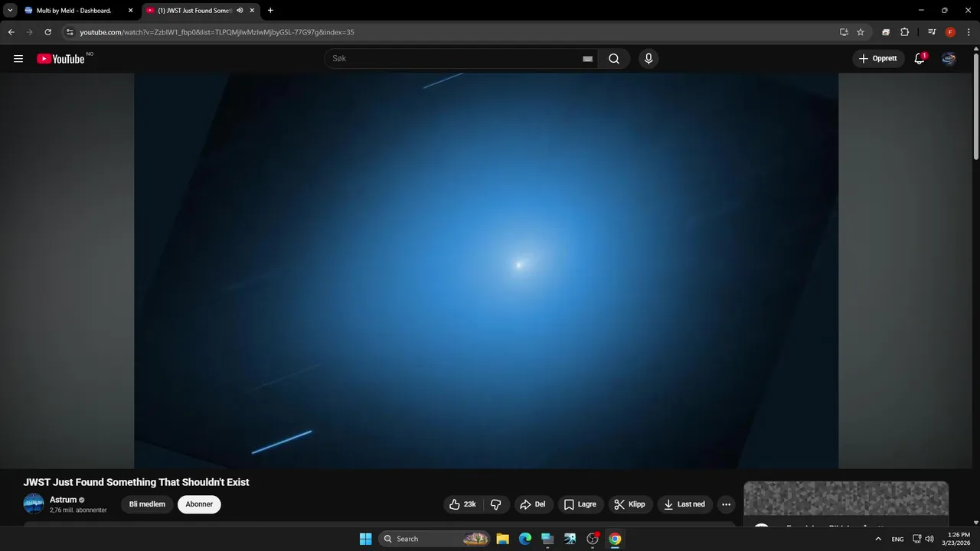This screenshot has width=980, height=551.
Task: Share the video with Del
Action: tap(533, 504)
